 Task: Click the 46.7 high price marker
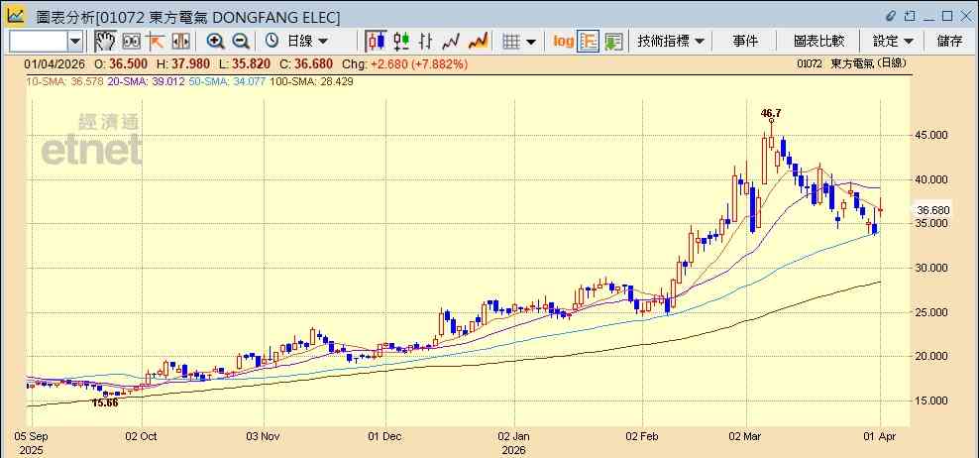(x=771, y=113)
